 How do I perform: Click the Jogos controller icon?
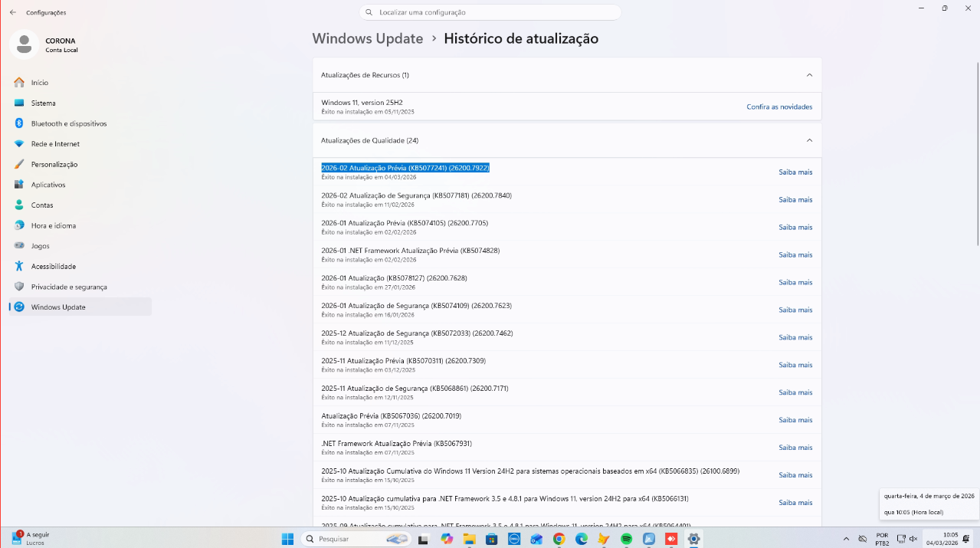(19, 246)
